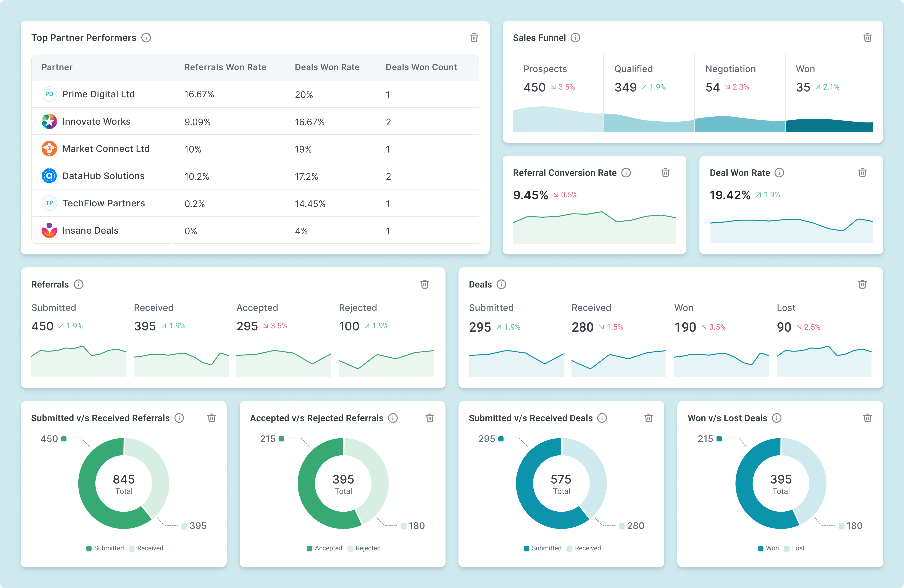904x588 pixels.
Task: Remove the Deals widget via trash icon
Action: click(x=862, y=284)
